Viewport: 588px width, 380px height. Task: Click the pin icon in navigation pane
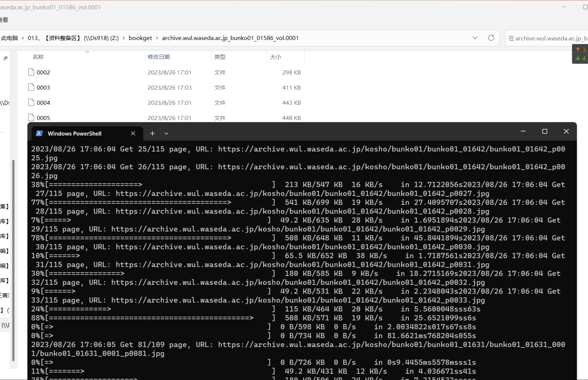[x=5, y=58]
